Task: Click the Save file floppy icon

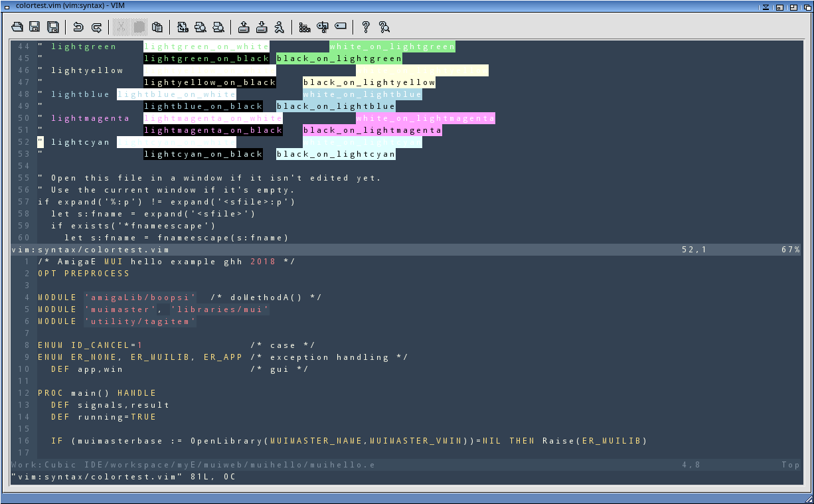Action: pos(35,27)
